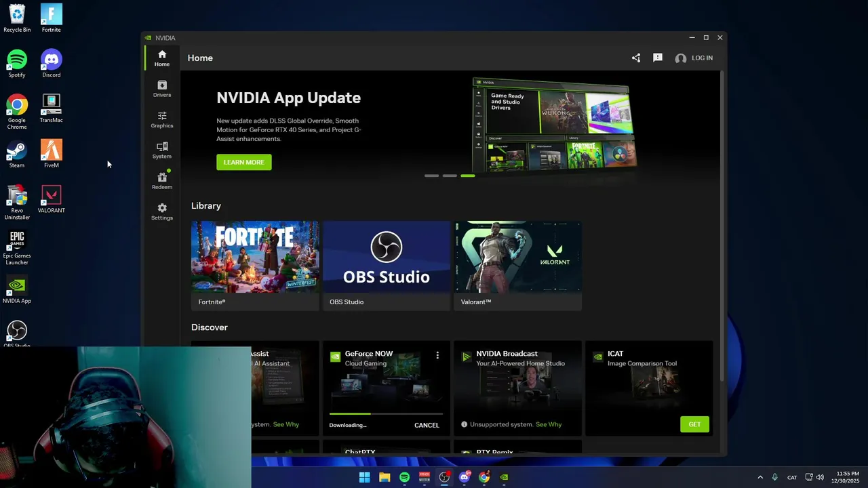868x488 pixels.
Task: Select Steam desktop shortcut
Action: [x=17, y=154]
